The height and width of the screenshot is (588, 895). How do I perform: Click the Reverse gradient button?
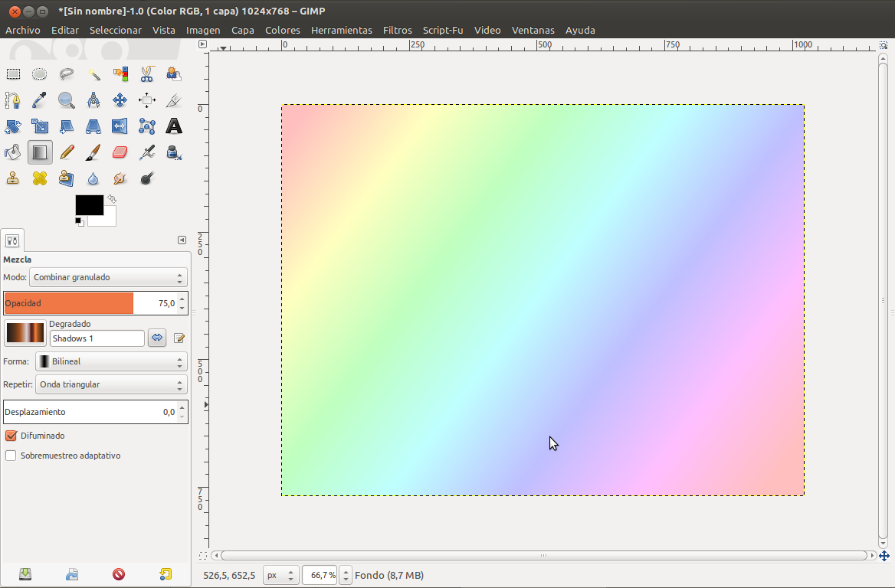[157, 338]
